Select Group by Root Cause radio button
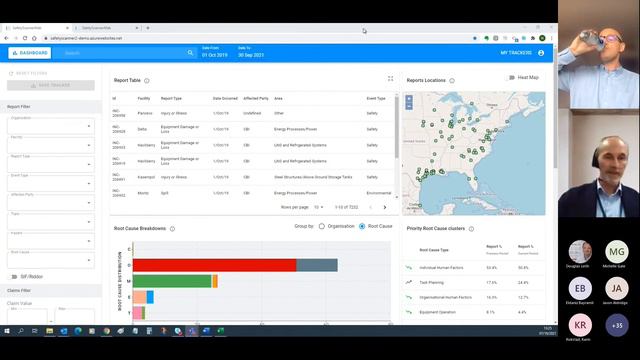Screen dimensions: 640x360 pos(362,226)
